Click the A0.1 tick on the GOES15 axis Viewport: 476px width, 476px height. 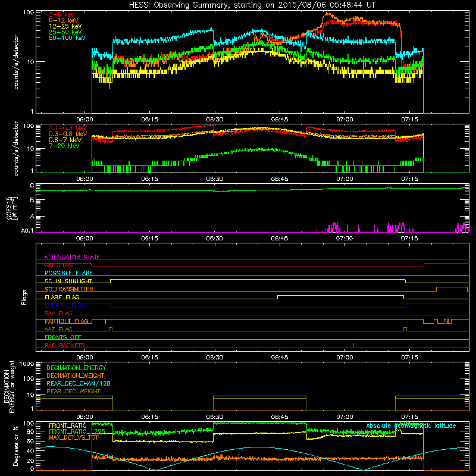pyautogui.click(x=27, y=231)
